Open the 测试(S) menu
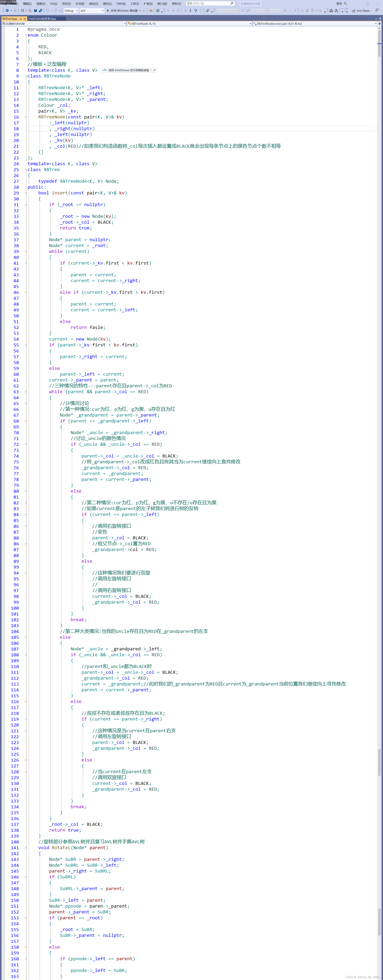 coord(107,3)
